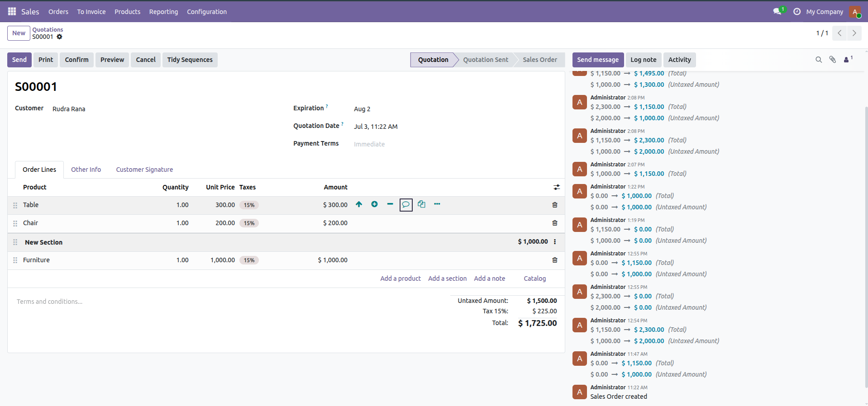This screenshot has width=868, height=406.
Task: Open the activities clock icon
Action: tap(797, 11)
